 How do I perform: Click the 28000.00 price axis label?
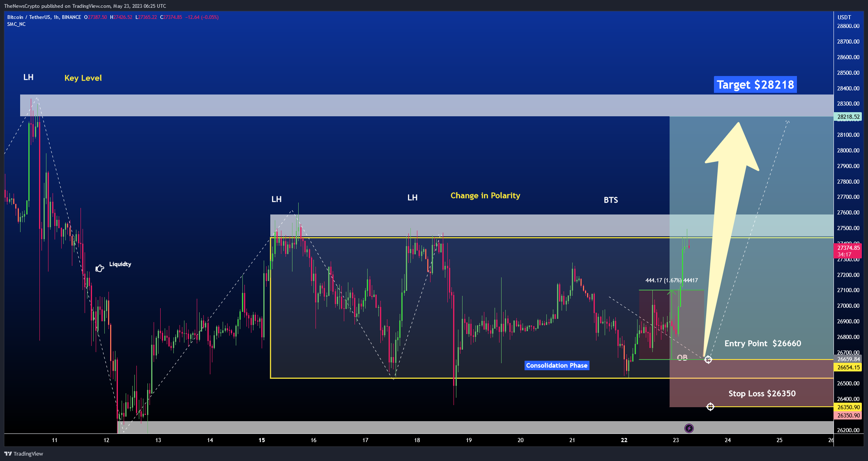click(x=848, y=150)
